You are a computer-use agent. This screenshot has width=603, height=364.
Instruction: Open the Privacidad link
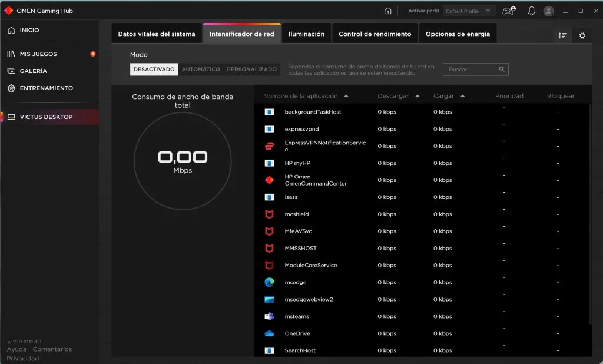coord(23,358)
